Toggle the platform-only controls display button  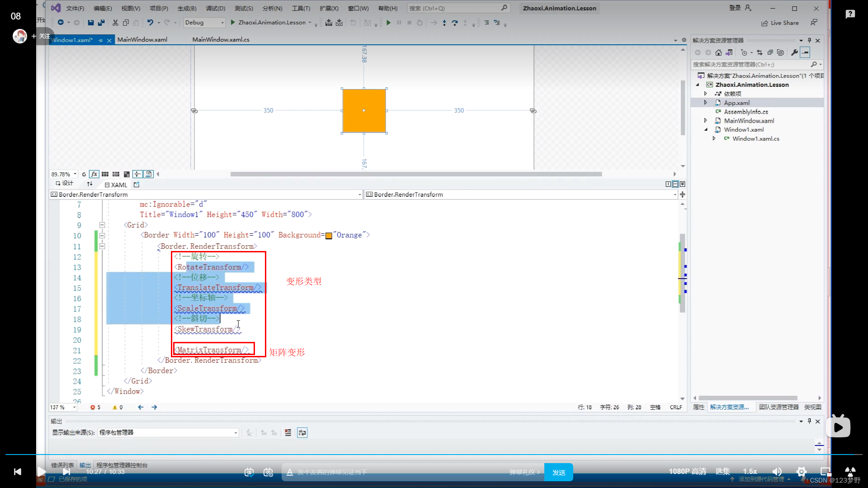coord(148,174)
